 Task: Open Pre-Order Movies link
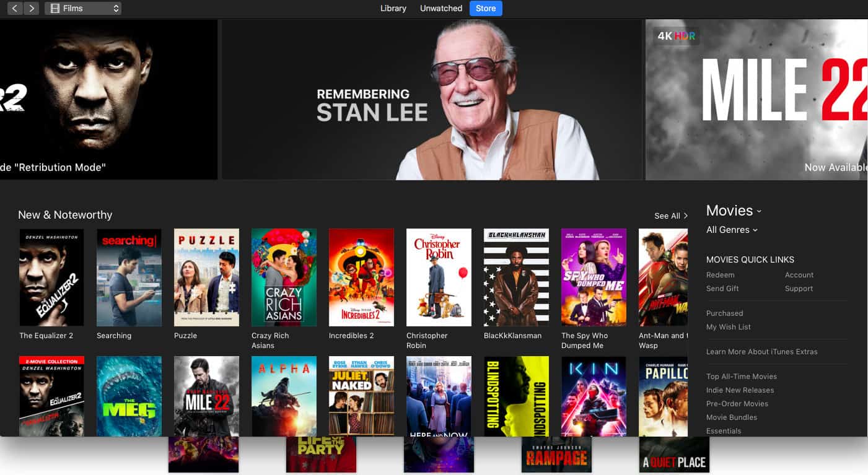pyautogui.click(x=737, y=404)
